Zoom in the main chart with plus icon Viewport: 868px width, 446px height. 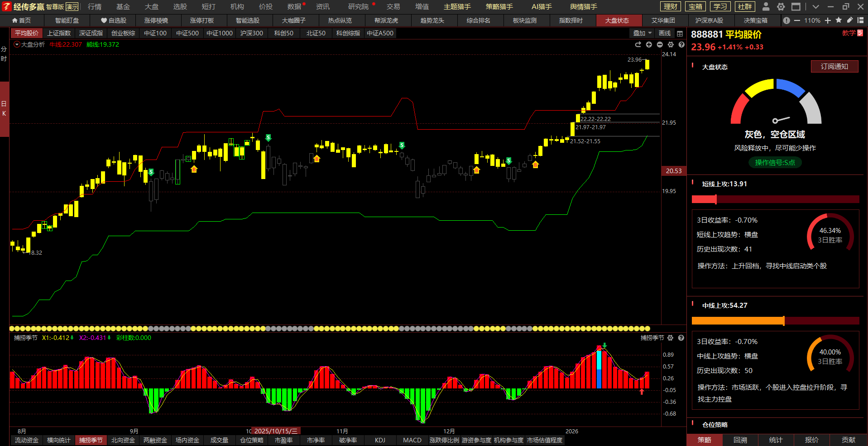649,44
